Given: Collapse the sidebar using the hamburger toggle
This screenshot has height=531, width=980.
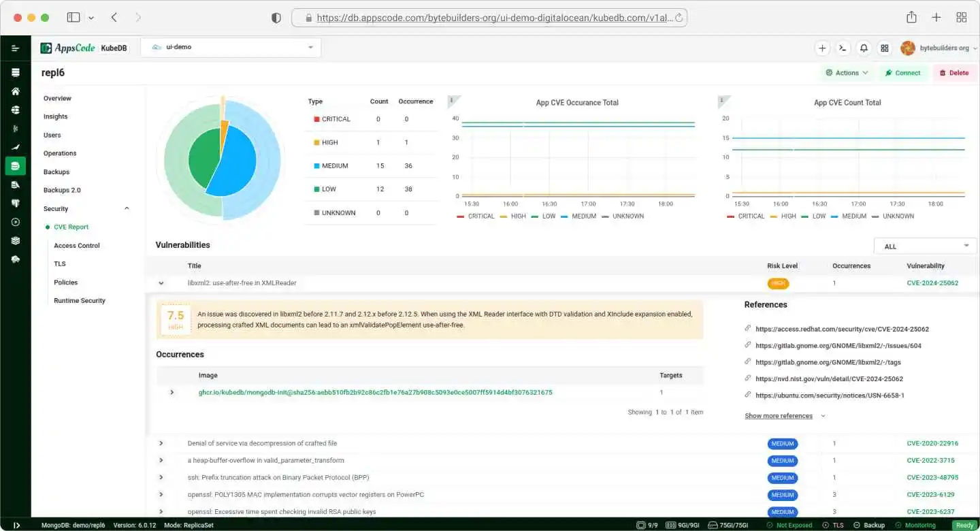Looking at the screenshot, I should point(16,48).
